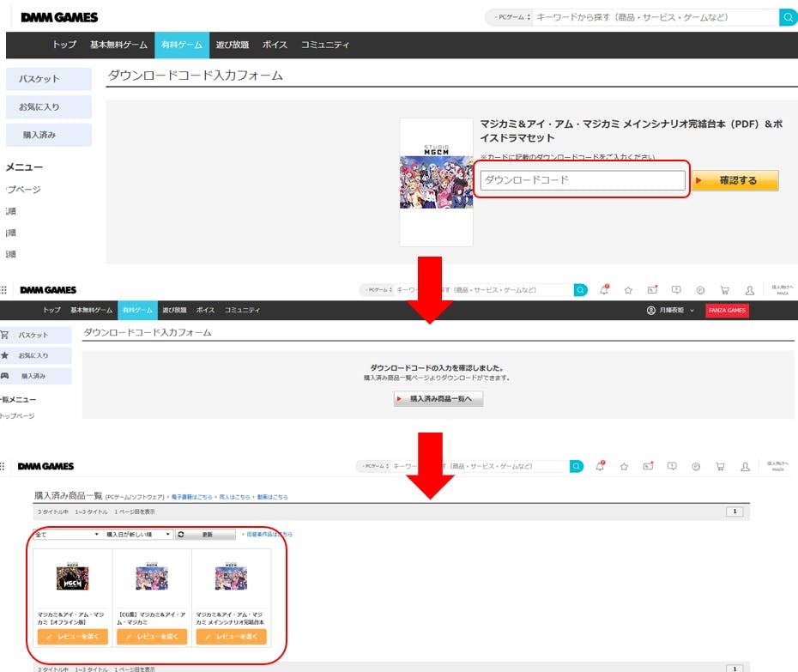This screenshot has height=672, width=798.
Task: Focus the 'ダウンロードコード' input field
Action: coord(583,180)
